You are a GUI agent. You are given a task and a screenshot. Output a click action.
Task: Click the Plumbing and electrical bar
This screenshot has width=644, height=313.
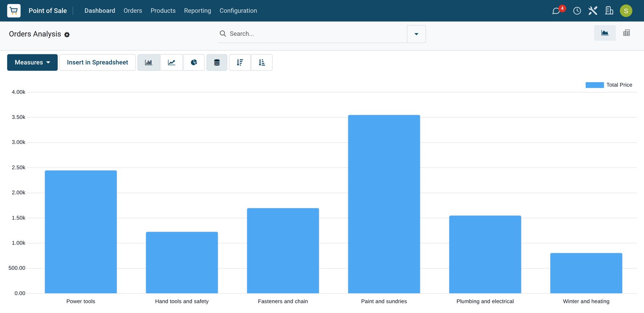click(x=485, y=255)
